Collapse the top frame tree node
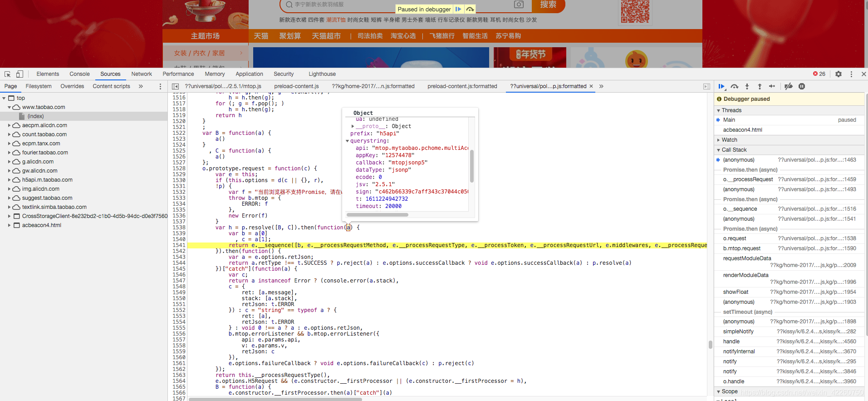This screenshot has height=401, width=868. point(4,98)
